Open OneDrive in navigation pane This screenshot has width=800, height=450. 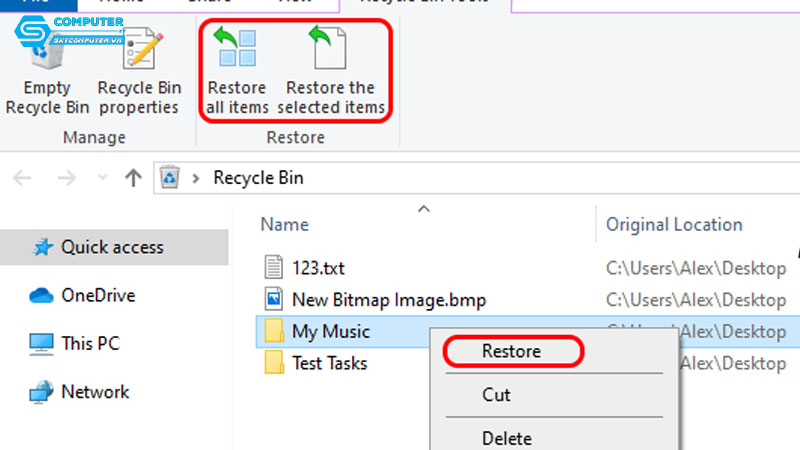[97, 295]
